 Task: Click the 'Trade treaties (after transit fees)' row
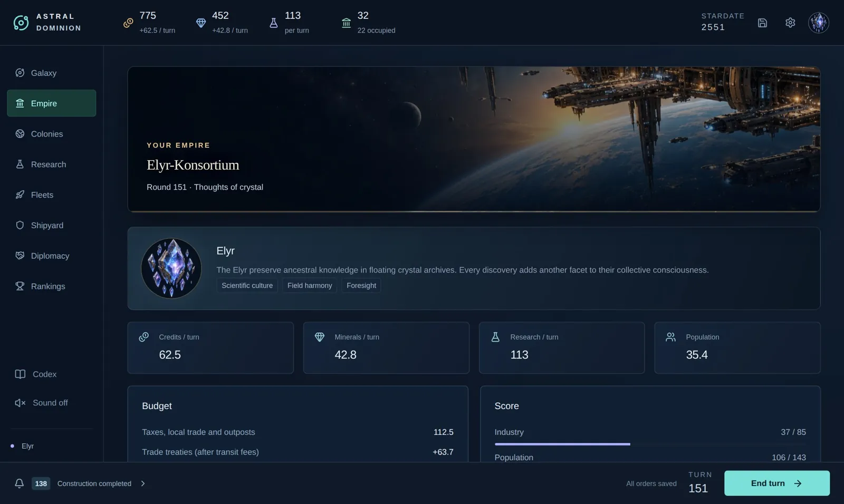[x=298, y=452]
